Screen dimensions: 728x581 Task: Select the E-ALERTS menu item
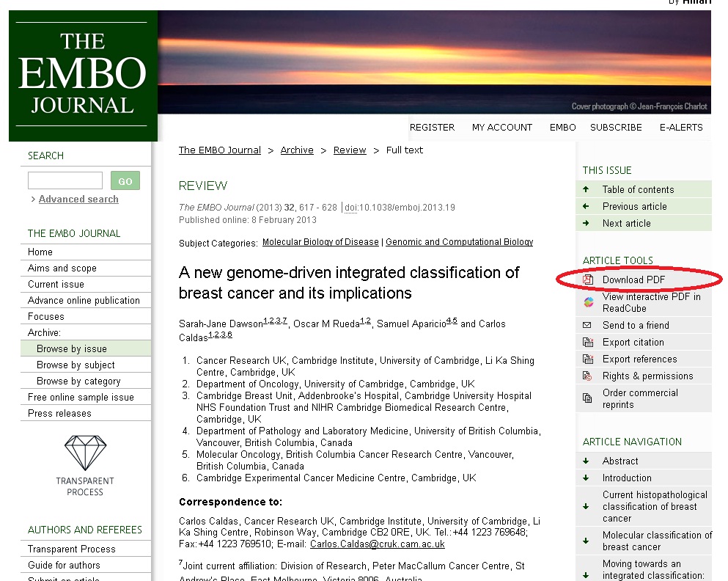pyautogui.click(x=680, y=127)
